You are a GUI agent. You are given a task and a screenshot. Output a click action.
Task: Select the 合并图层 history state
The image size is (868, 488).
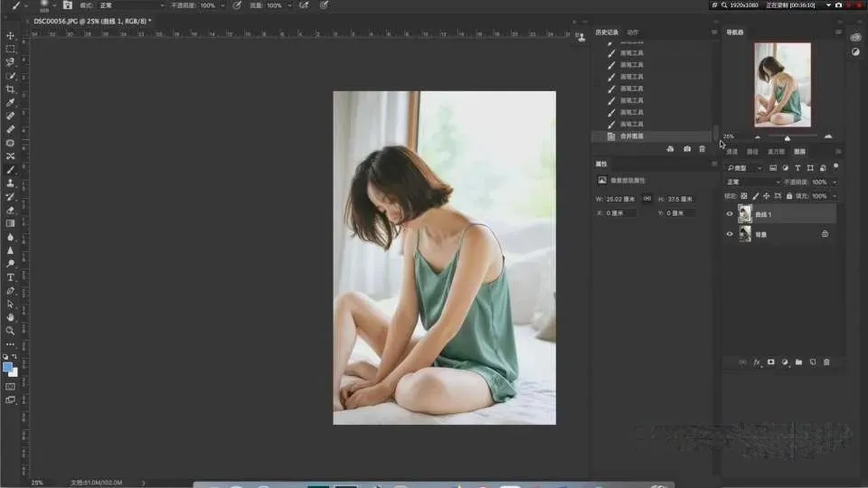pyautogui.click(x=632, y=136)
